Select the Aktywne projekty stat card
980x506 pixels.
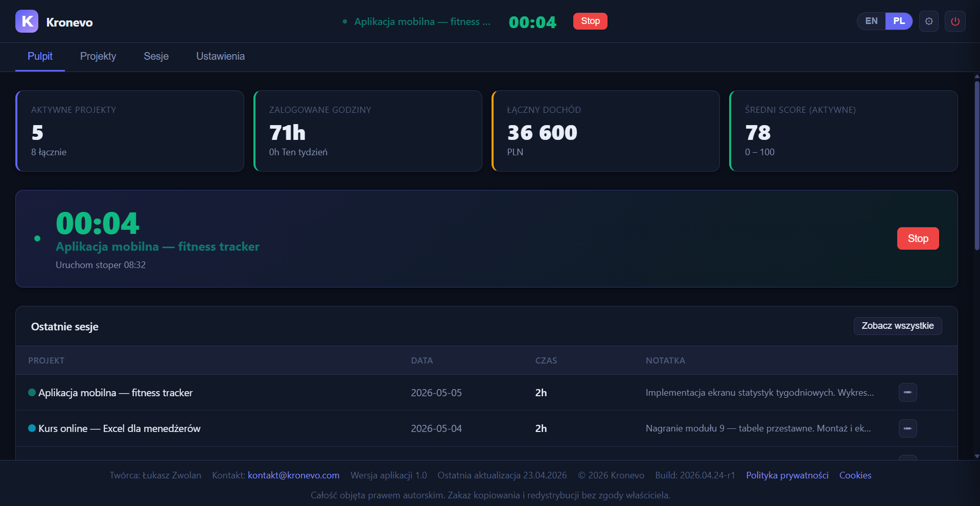130,131
